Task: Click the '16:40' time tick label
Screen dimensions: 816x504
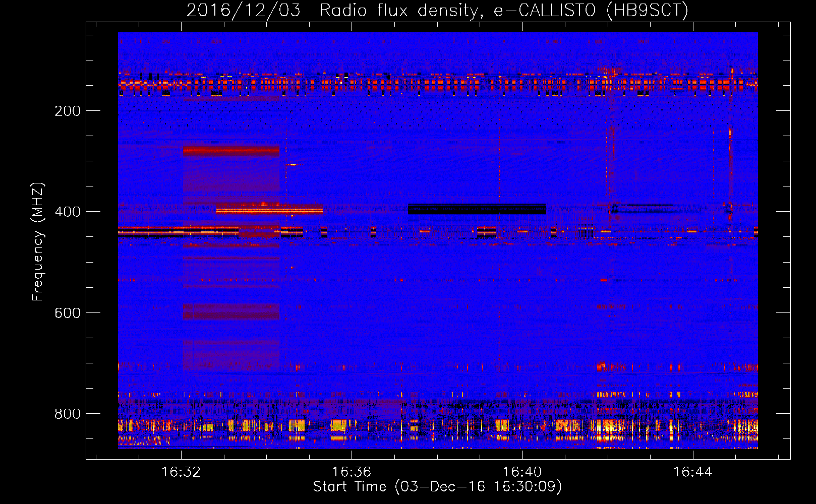Action: click(x=522, y=472)
